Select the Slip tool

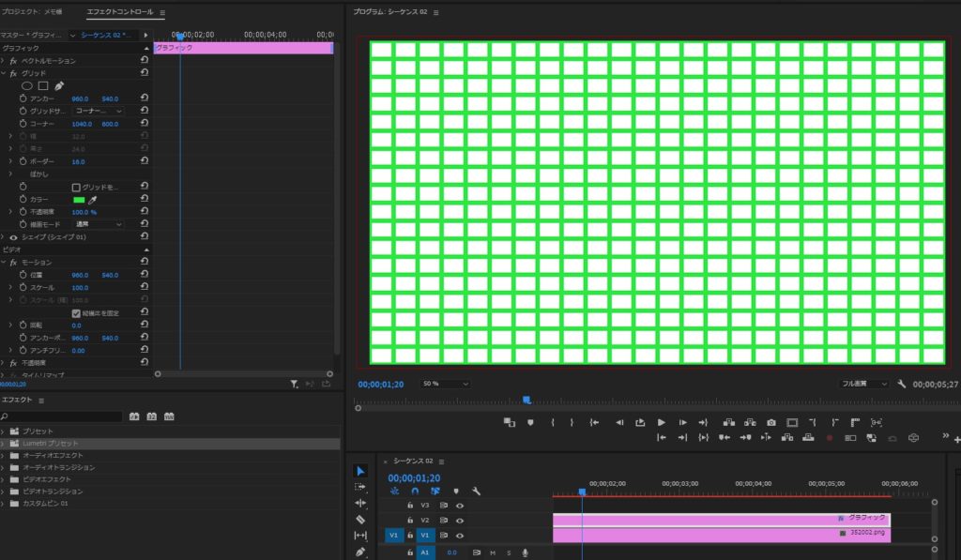point(360,536)
